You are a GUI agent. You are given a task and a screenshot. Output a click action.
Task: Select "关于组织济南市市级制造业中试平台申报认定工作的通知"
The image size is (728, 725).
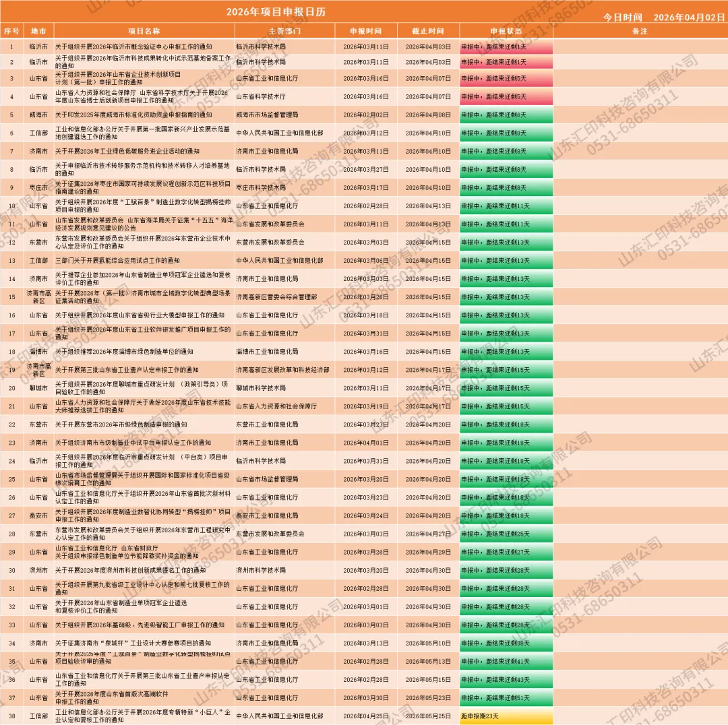133,443
